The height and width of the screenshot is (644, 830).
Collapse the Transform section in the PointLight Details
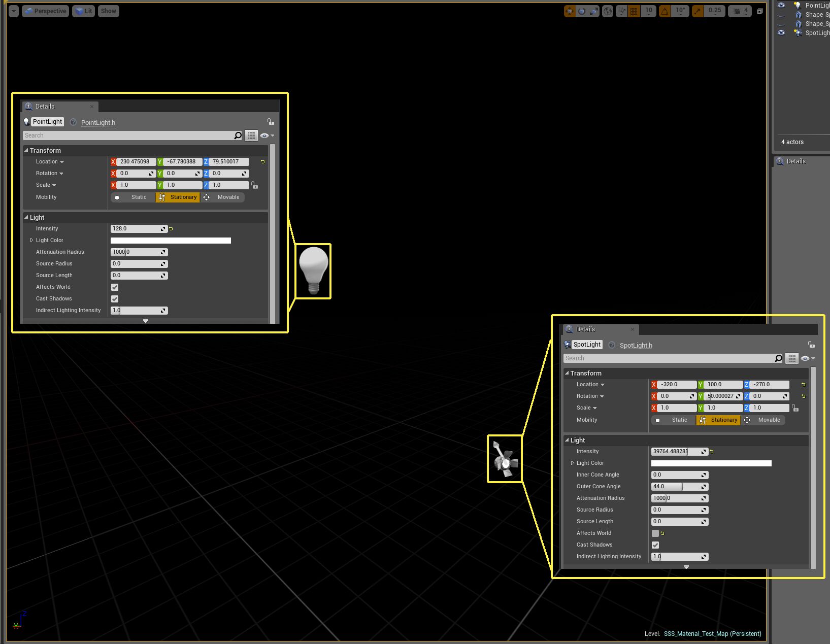26,150
